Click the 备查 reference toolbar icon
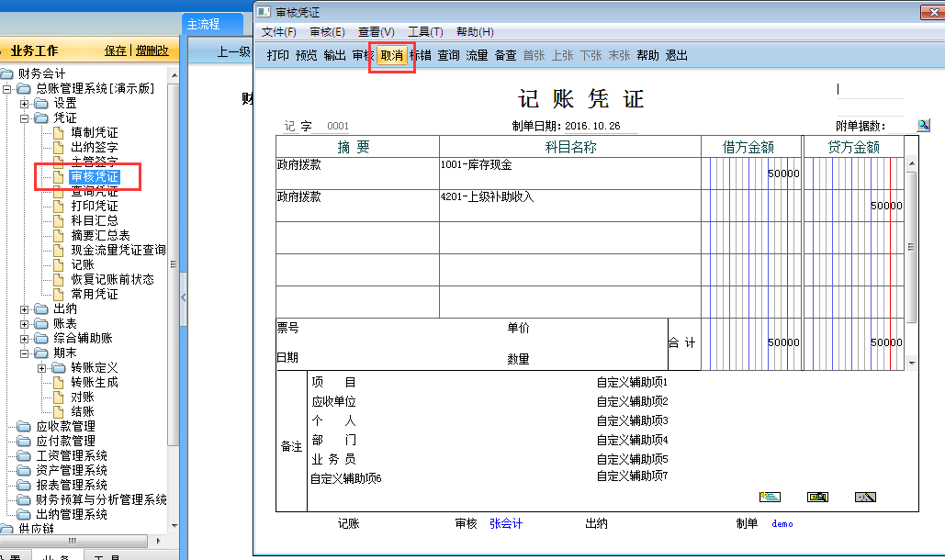This screenshot has width=945, height=560. tap(504, 54)
